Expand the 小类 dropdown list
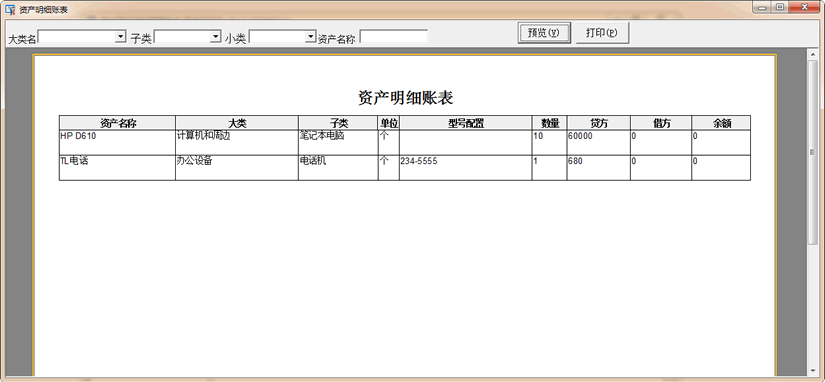The height and width of the screenshot is (382, 825). tap(310, 36)
